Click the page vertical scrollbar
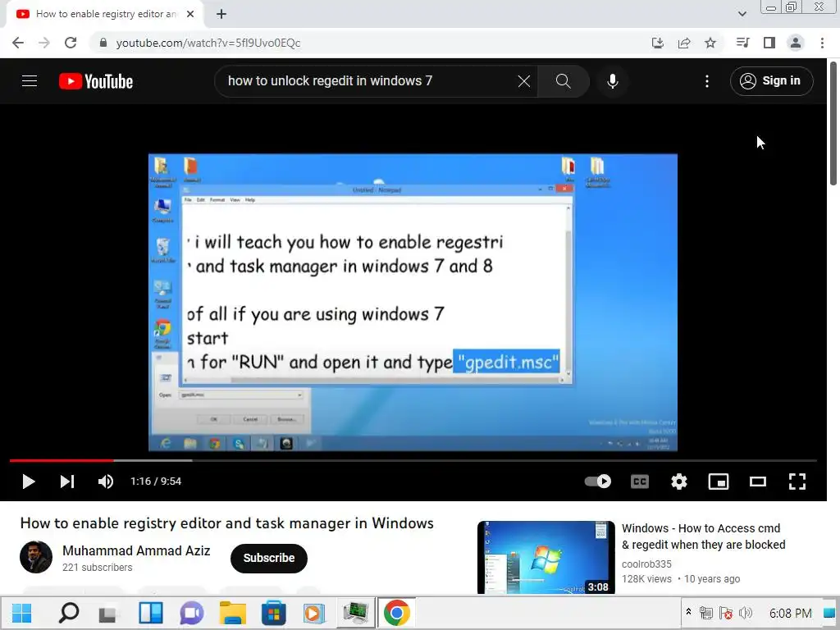Image resolution: width=840 pixels, height=630 pixels. pos(833,123)
